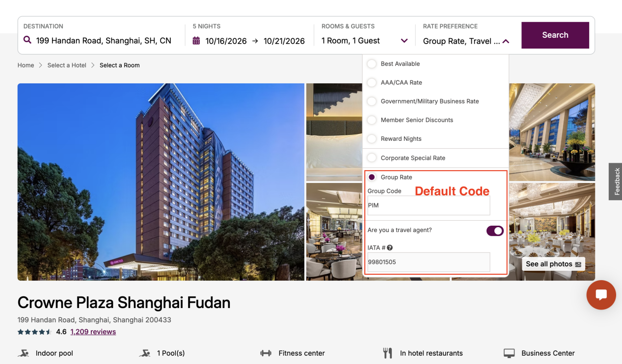Click the Business Center monitor icon
622x364 pixels.
click(x=509, y=353)
